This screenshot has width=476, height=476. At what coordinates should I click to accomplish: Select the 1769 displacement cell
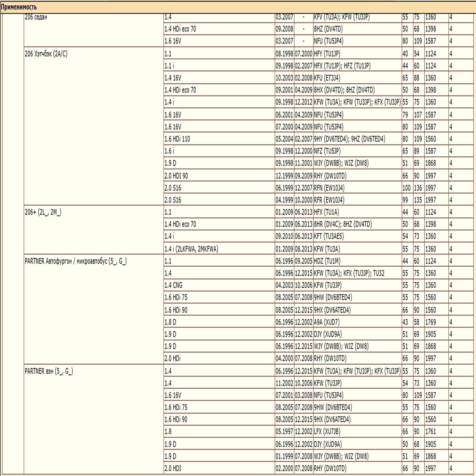click(430, 322)
